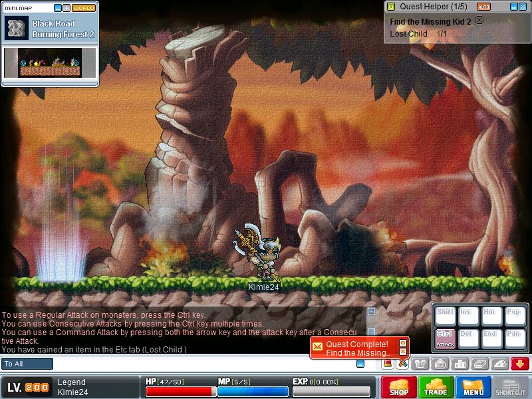532x399 pixels.
Task: Open the stats bar-chart icon
Action: point(460,364)
